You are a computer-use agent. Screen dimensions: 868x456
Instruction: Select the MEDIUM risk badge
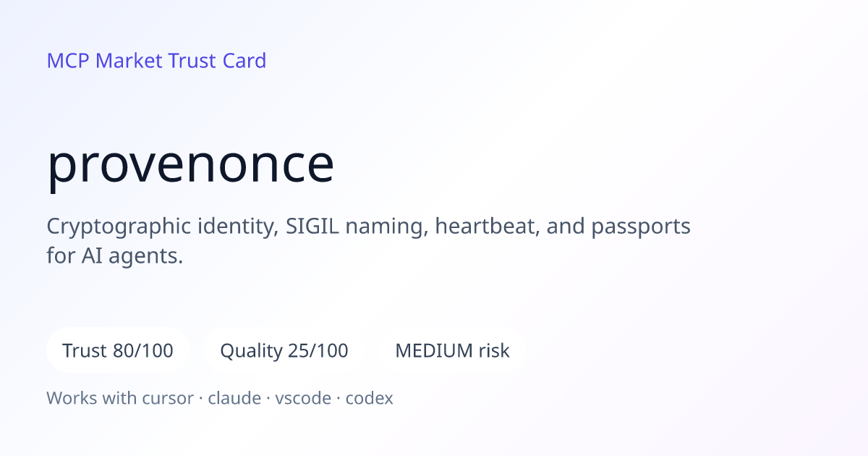coord(452,351)
